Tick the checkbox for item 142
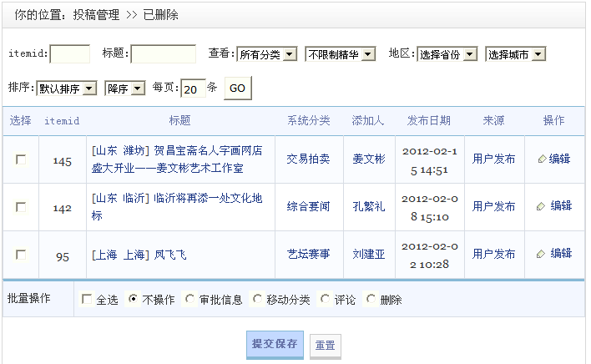 click(21, 207)
